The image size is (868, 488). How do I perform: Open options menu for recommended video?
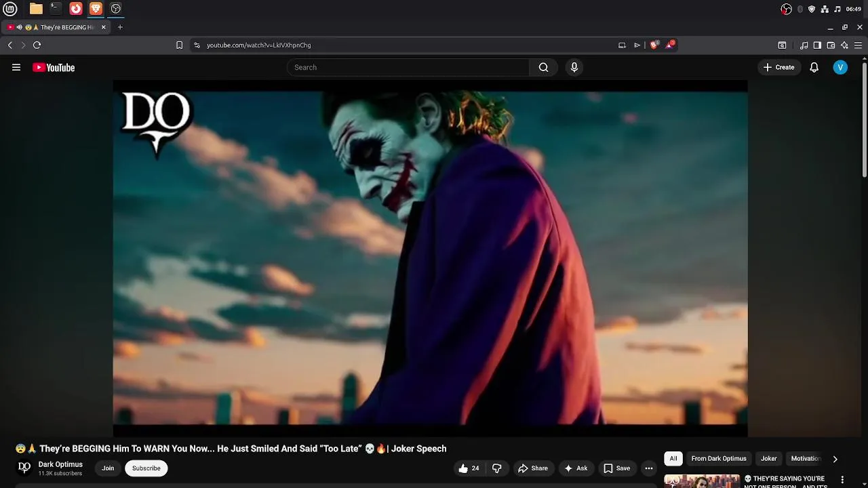(x=843, y=480)
